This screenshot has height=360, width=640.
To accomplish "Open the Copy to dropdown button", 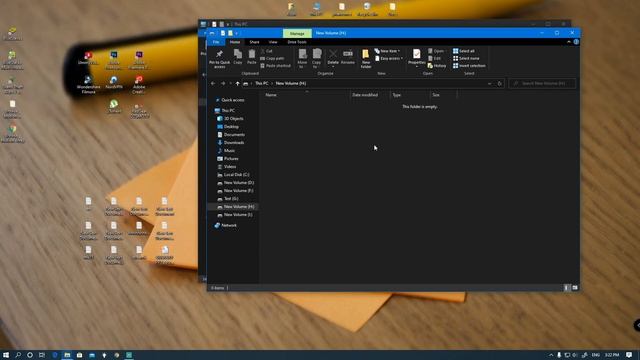I will pos(317,58).
